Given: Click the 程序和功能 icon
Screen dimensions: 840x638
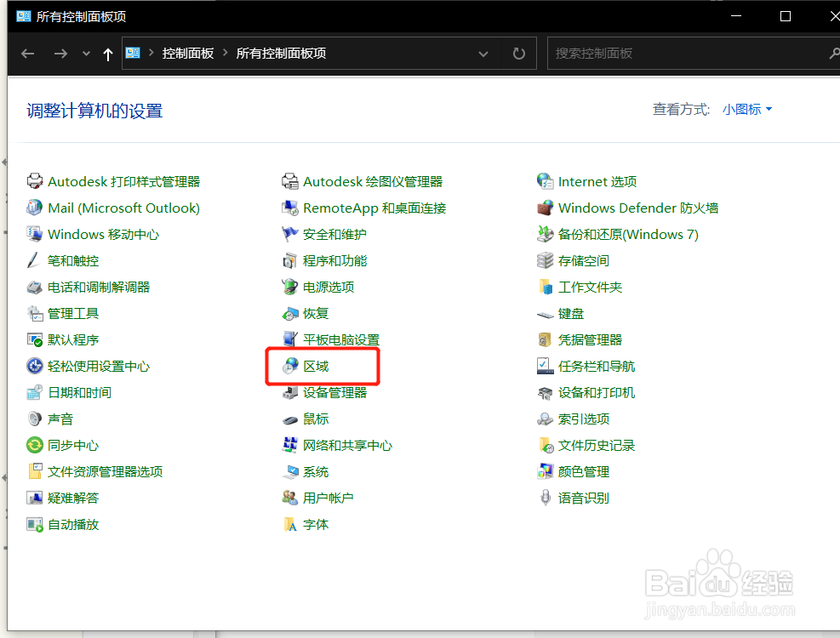Looking at the screenshot, I should coord(290,261).
